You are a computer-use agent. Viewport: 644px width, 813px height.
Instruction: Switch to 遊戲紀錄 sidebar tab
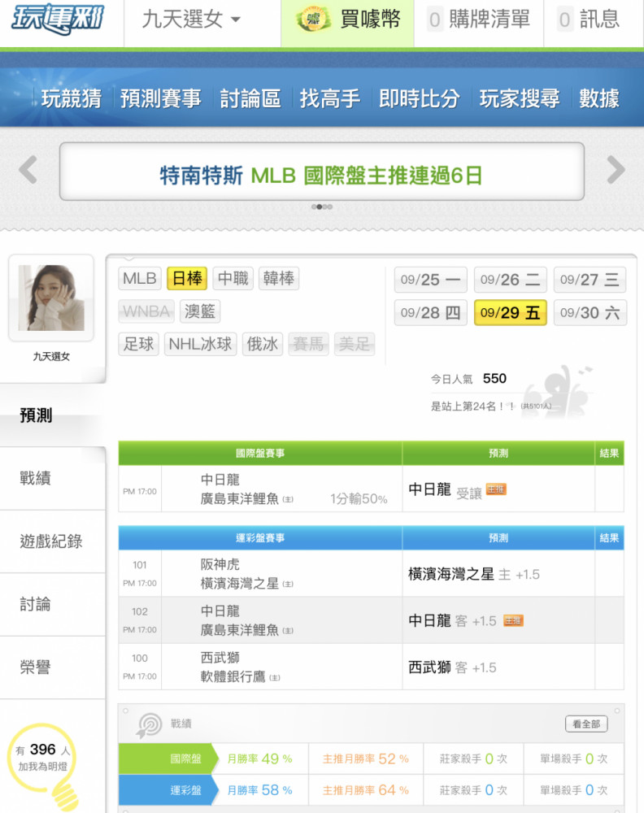pyautogui.click(x=52, y=541)
